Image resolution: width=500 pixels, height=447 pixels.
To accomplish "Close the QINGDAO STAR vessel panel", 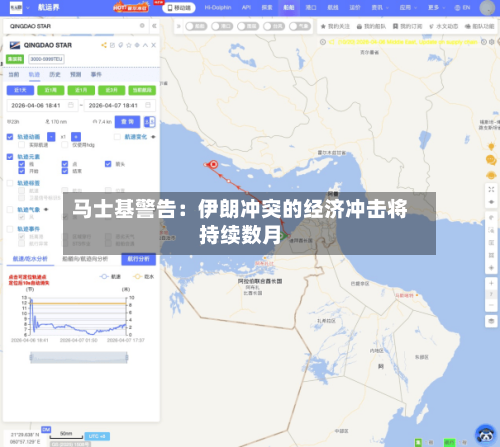I will 154,45.
